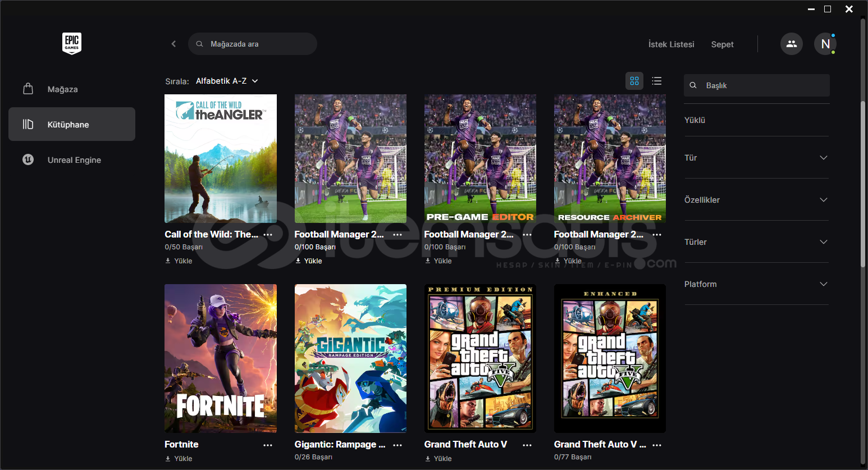The height and width of the screenshot is (470, 868).
Task: Open more options for Resource Archiver game
Action: point(657,235)
